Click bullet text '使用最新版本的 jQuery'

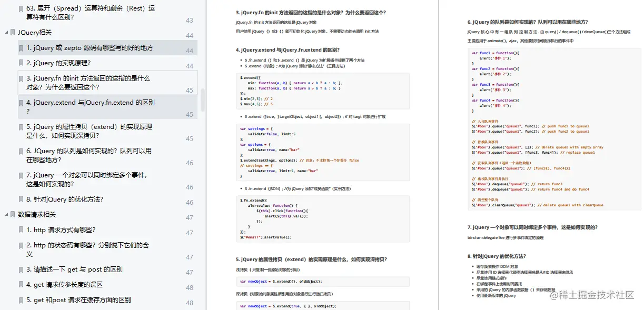pos(496,296)
